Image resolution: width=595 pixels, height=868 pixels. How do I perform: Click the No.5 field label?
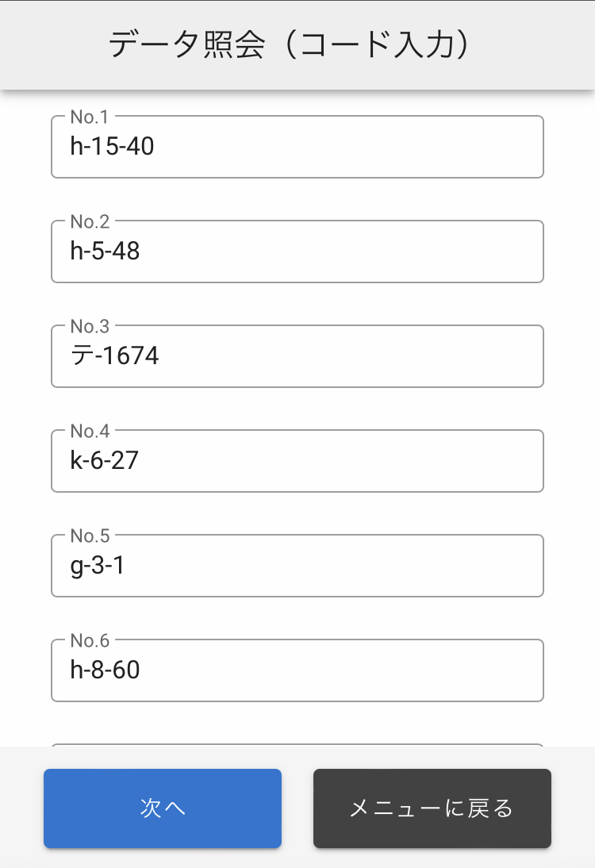click(x=90, y=536)
